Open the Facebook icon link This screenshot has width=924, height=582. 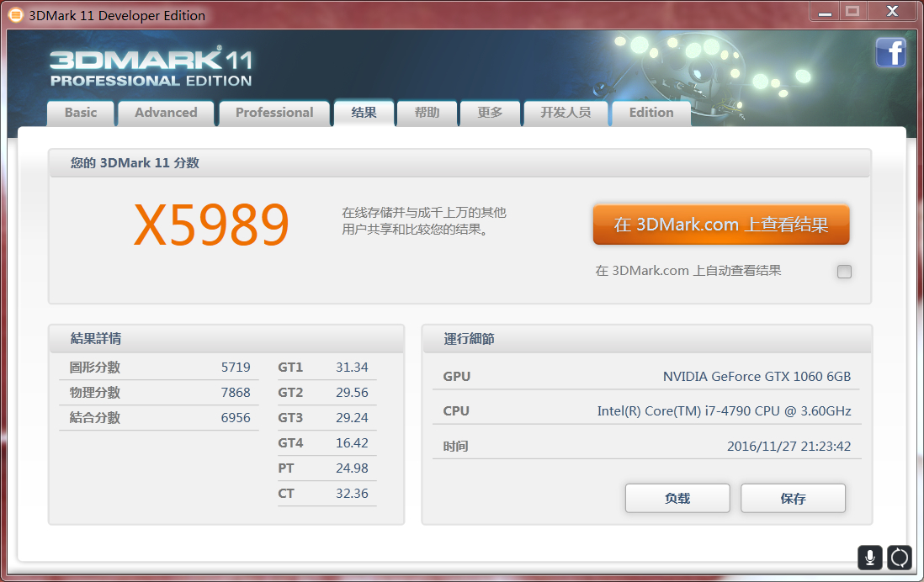(x=890, y=52)
